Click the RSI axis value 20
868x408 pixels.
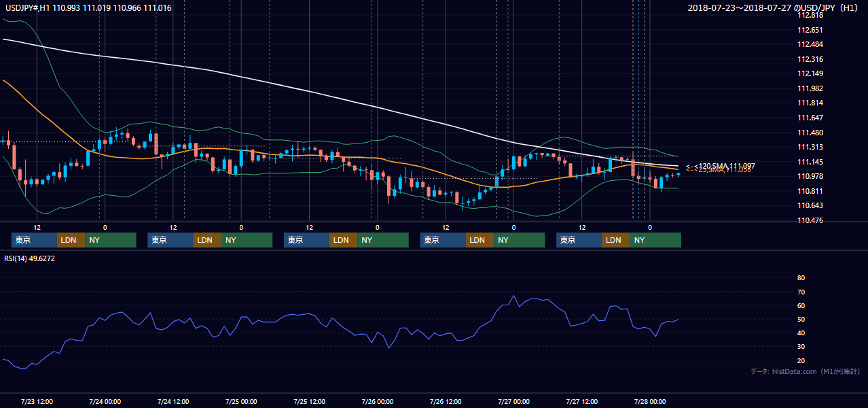click(x=801, y=360)
